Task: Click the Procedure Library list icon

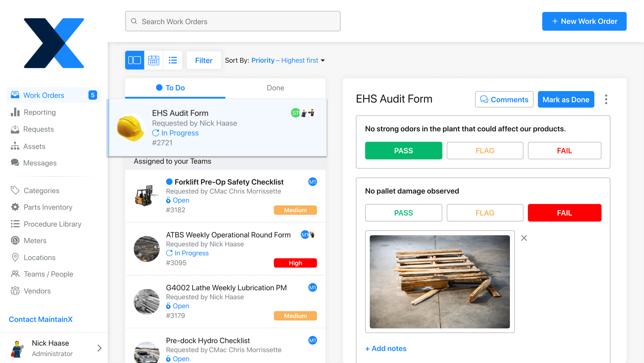Action: (15, 224)
